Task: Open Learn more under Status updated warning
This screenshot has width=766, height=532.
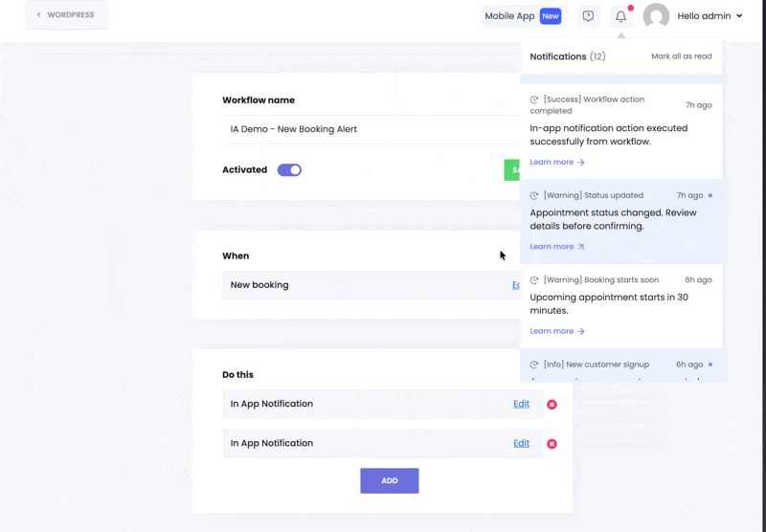Action: click(x=556, y=247)
